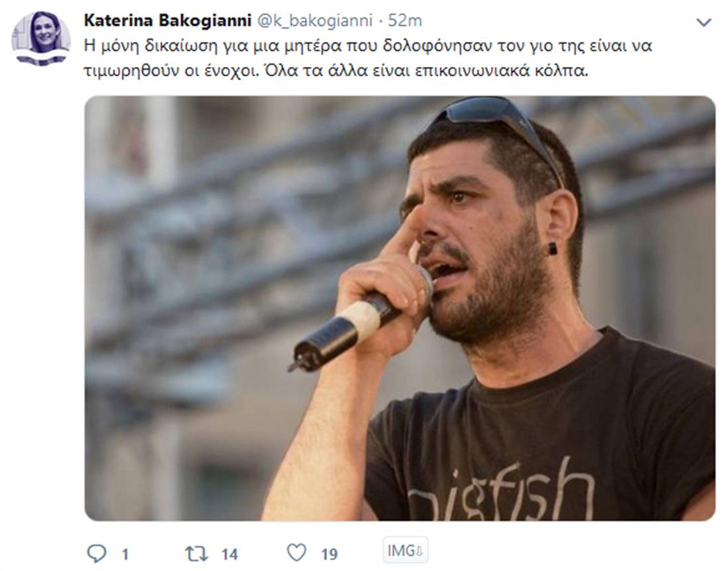Show who retweeted via the 14 count
Viewport: 728px width, 571px height.
[x=229, y=554]
